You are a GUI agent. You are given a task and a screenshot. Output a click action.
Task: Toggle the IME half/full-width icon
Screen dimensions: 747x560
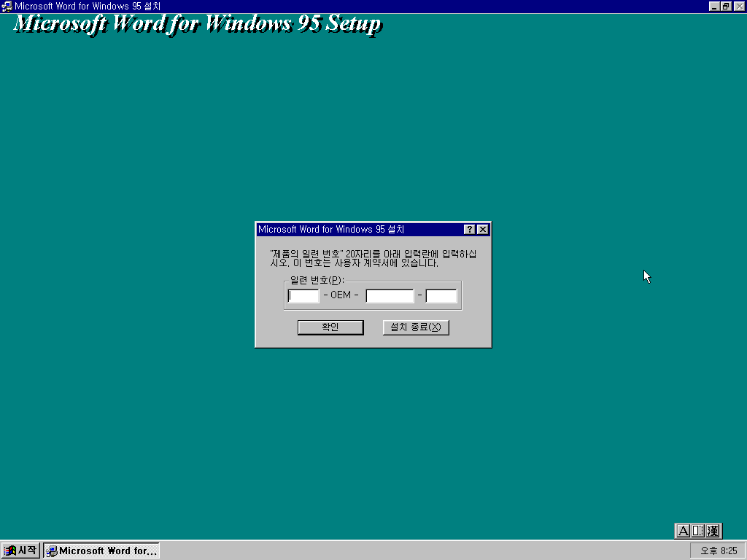tap(698, 531)
